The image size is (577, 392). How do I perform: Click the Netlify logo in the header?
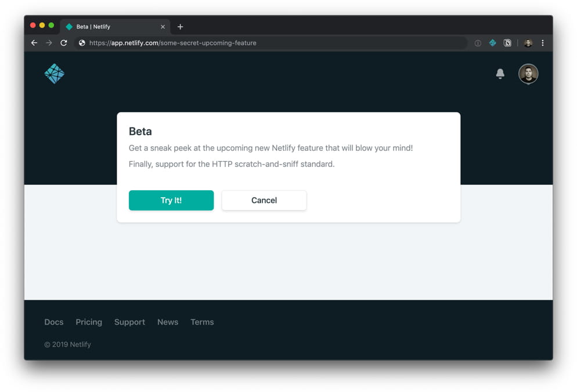click(53, 73)
